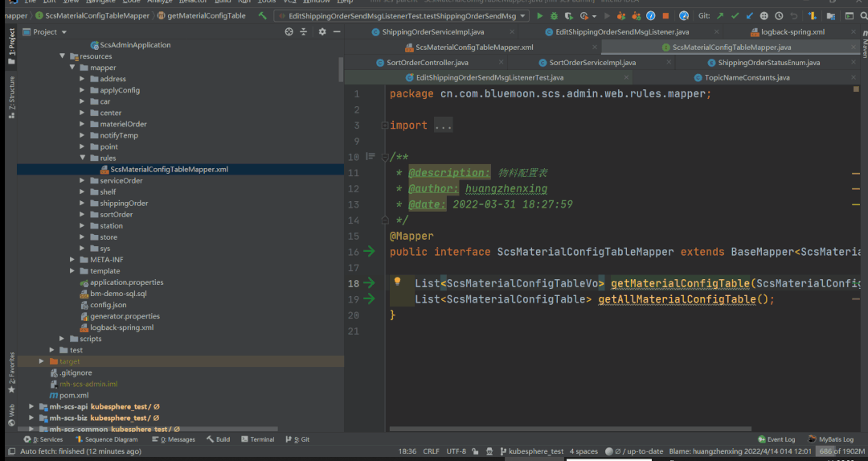Screen dimensions: 868x461
Task: Click the red Stop button
Action: pos(665,16)
